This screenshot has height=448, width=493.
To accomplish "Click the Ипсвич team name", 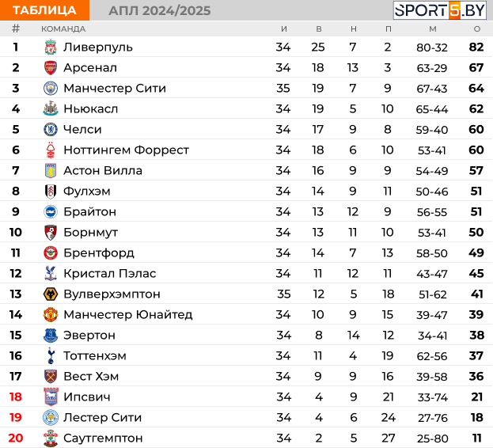I will [87, 397].
